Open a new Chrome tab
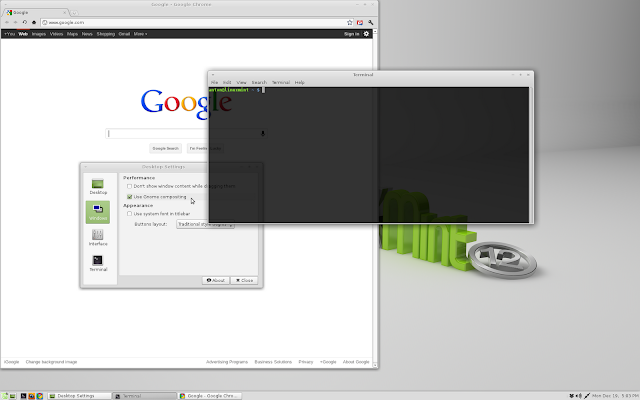 click(x=74, y=13)
